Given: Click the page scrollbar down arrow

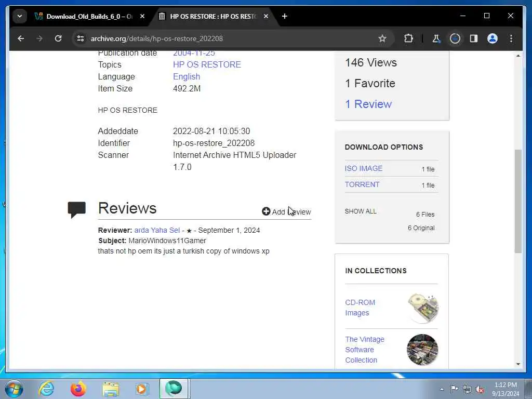Looking at the screenshot, I should coord(518,364).
